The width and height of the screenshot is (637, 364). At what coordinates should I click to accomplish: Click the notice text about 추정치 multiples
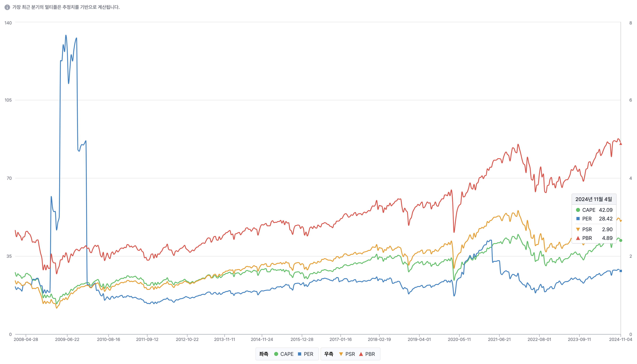tap(66, 7)
